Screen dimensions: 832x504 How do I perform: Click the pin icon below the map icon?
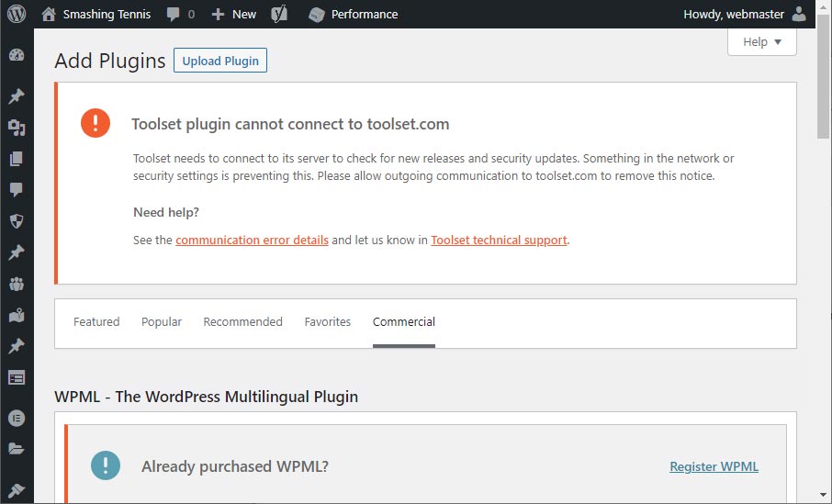point(17,346)
